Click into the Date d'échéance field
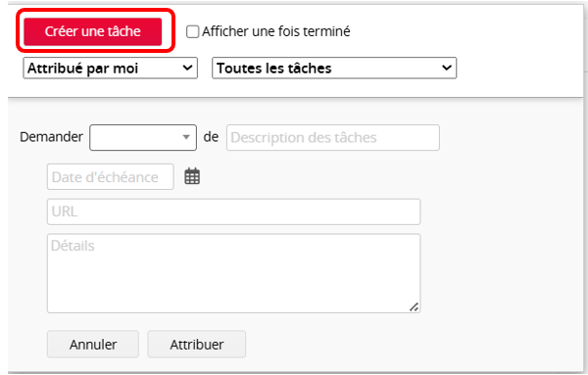Viewport: 588px width, 375px height. [x=110, y=177]
